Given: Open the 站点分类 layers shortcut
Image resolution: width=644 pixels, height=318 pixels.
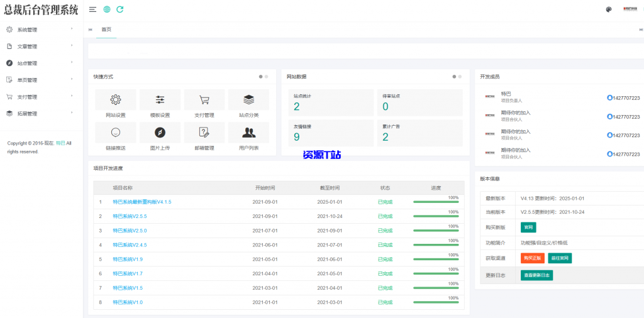Looking at the screenshot, I should 248,100.
